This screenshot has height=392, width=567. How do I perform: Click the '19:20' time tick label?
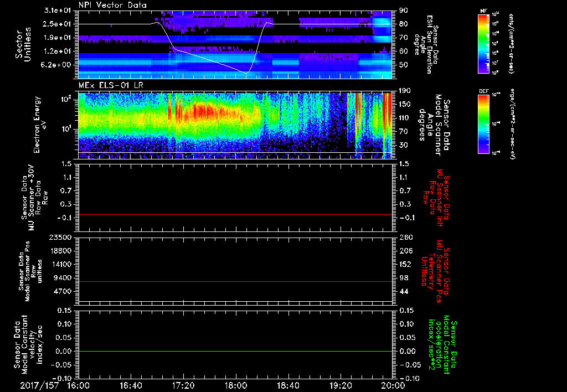(341, 385)
